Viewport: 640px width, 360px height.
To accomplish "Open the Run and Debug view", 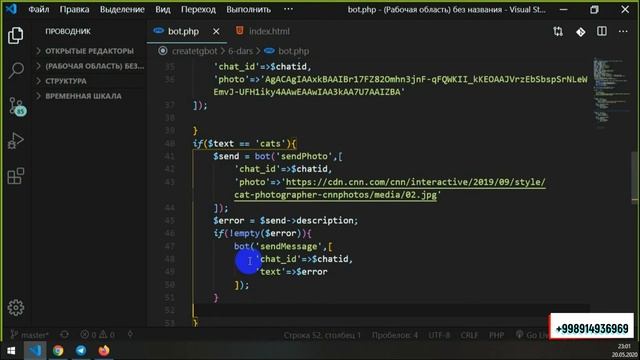I will (16, 141).
